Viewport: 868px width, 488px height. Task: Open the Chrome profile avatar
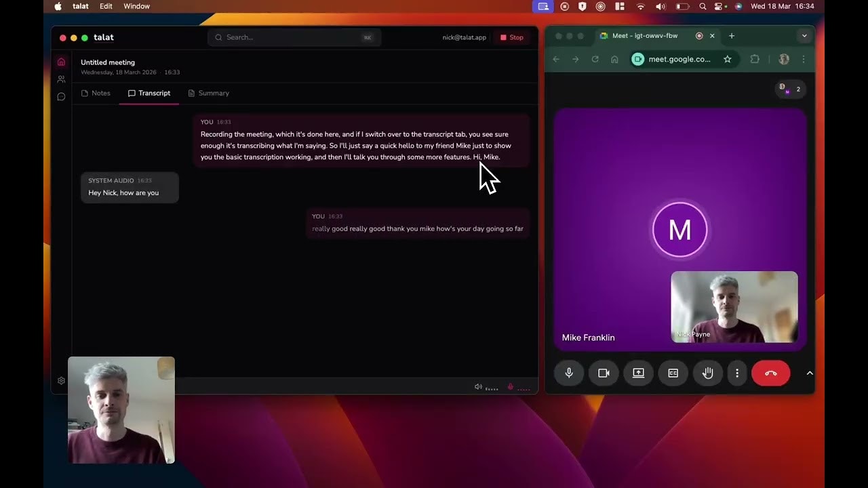click(x=784, y=59)
